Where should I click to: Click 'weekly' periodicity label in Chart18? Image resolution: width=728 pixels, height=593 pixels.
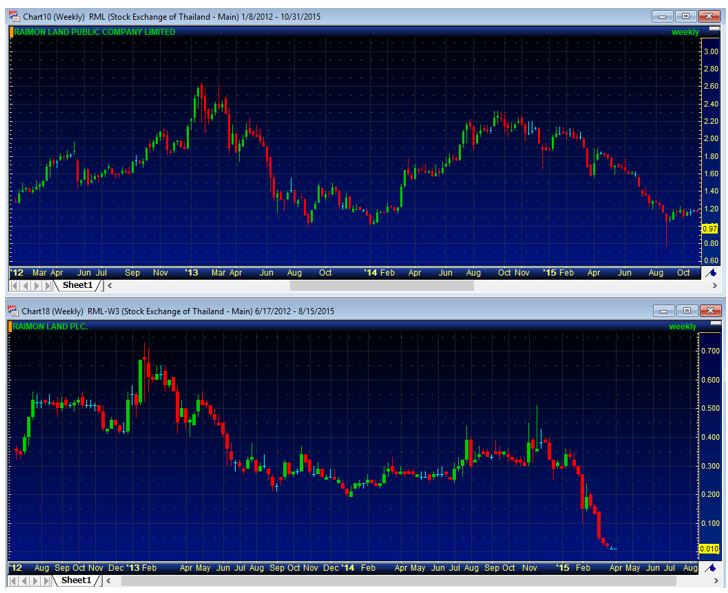click(x=682, y=326)
